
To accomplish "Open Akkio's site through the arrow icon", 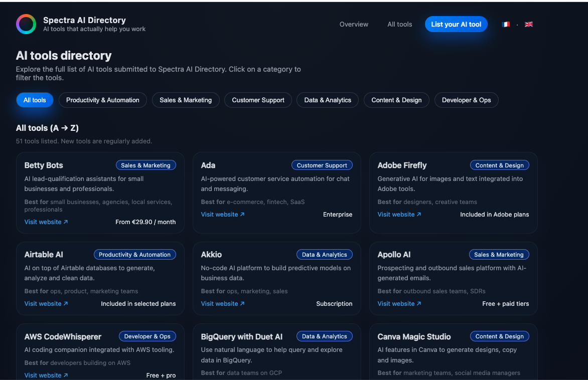I will click(243, 303).
